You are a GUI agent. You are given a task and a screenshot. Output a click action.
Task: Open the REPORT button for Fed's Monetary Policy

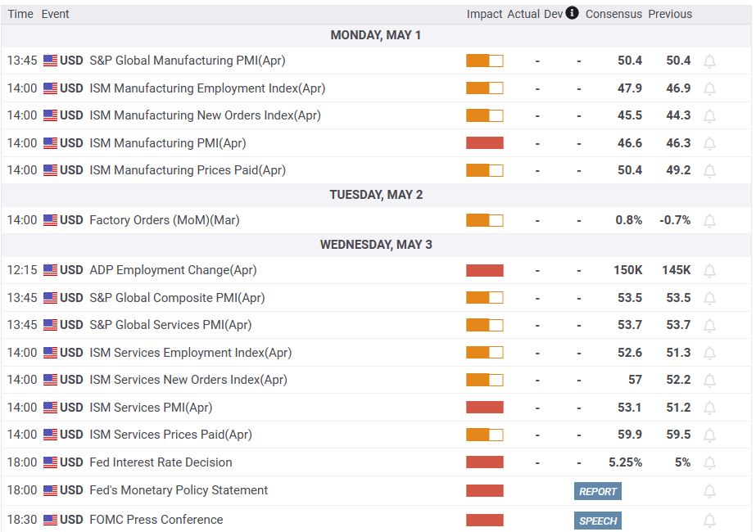coord(598,491)
